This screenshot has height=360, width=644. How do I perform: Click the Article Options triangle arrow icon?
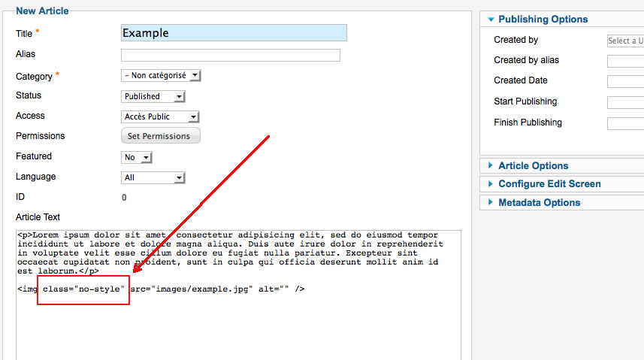point(491,166)
